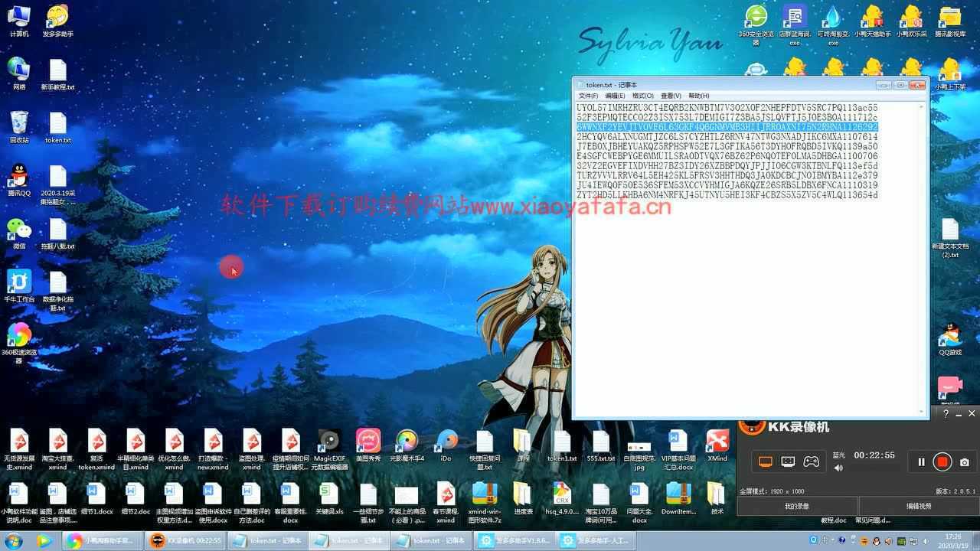Viewport: 980px width, 551px height.
Task: Open the 千牛工作台 desktop icon
Action: point(19,286)
